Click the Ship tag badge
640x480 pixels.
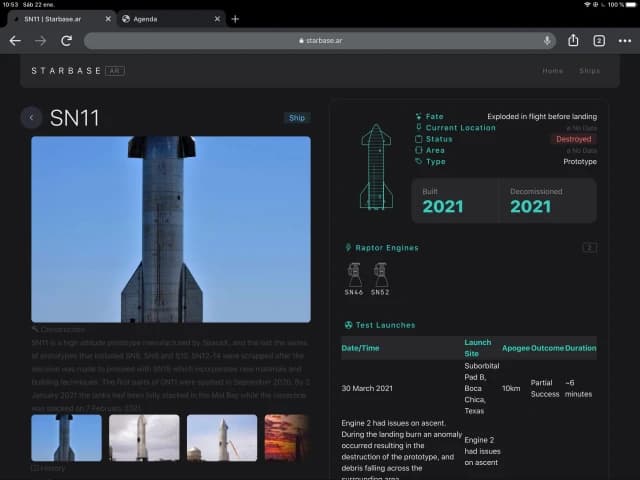[297, 118]
